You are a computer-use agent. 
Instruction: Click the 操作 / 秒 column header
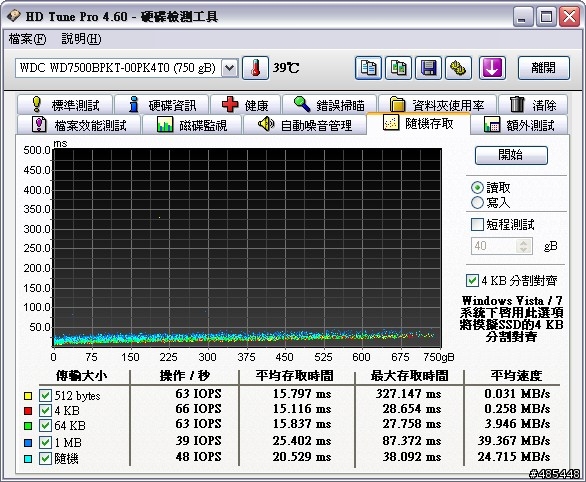(185, 376)
